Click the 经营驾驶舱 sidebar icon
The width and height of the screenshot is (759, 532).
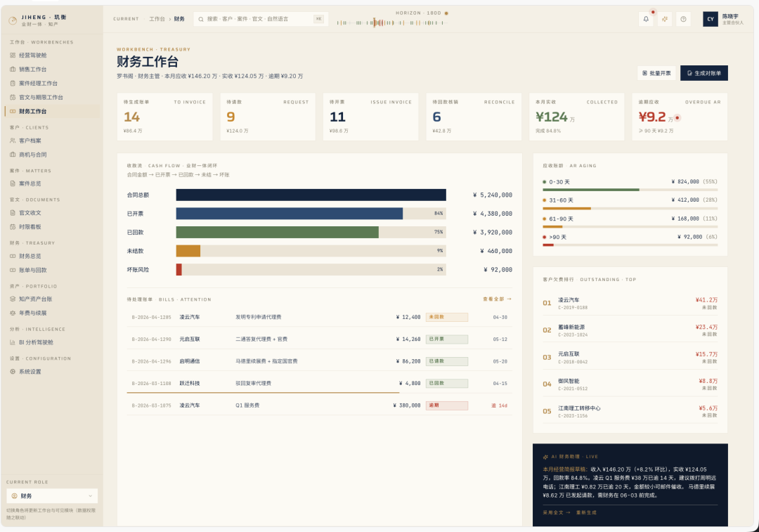point(13,56)
